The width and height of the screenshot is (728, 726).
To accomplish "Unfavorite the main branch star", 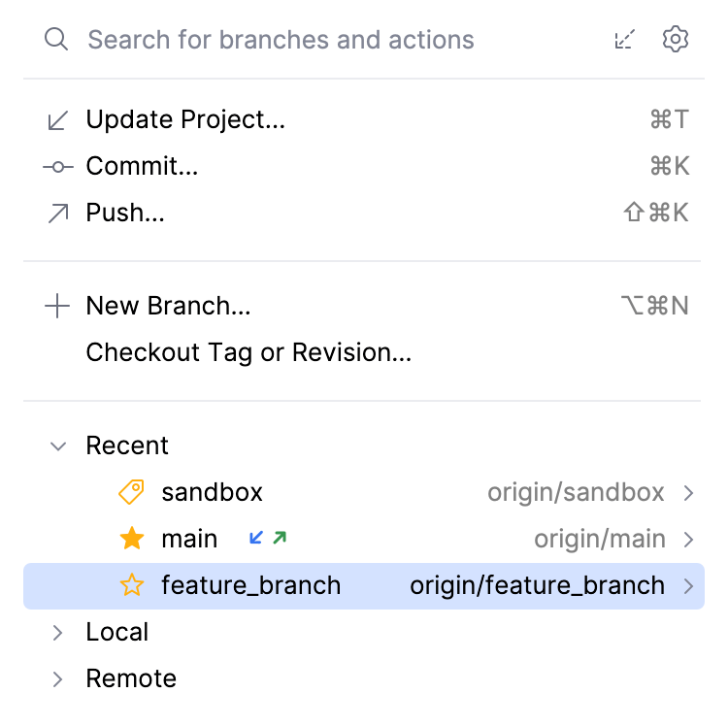I will click(x=131, y=539).
